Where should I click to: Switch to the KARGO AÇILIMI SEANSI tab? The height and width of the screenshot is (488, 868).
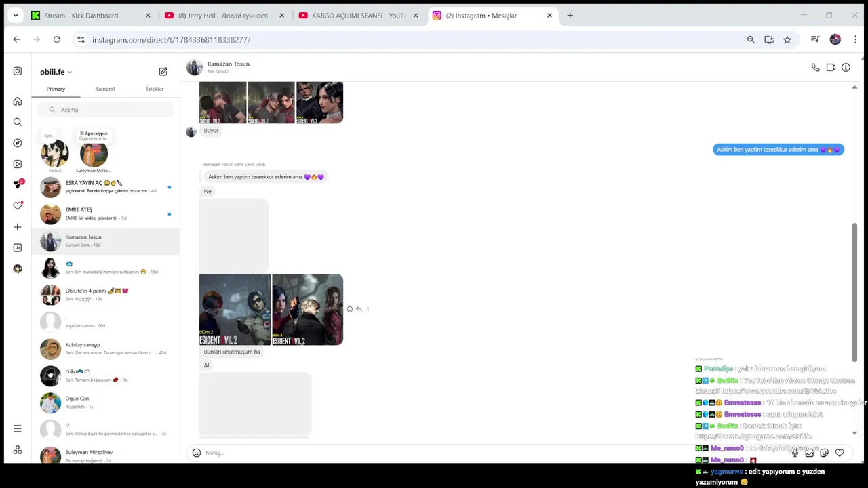(x=358, y=16)
